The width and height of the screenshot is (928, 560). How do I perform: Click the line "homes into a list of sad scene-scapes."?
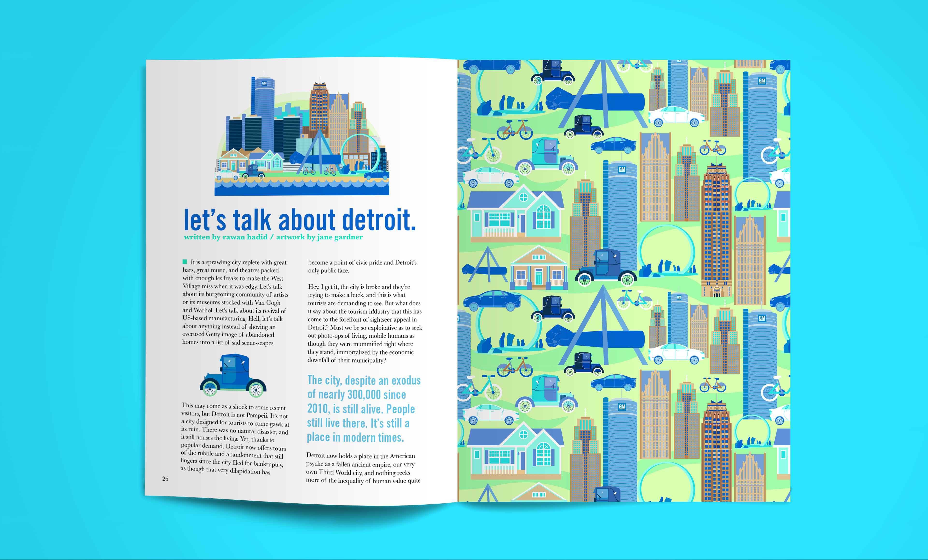pos(229,342)
